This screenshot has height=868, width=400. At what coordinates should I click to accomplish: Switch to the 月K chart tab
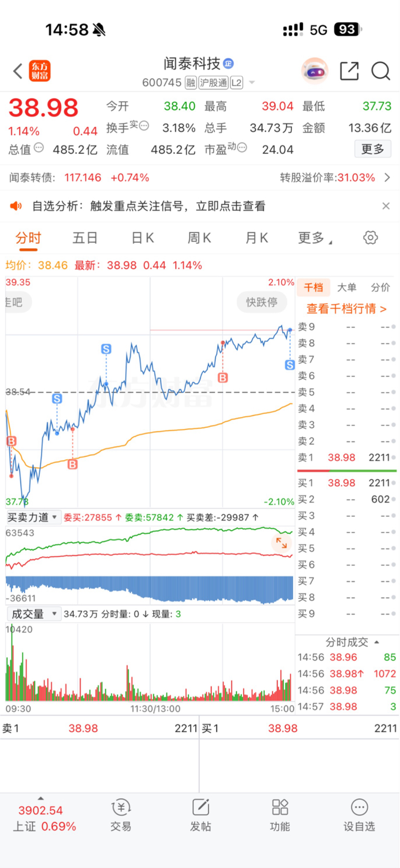256,238
